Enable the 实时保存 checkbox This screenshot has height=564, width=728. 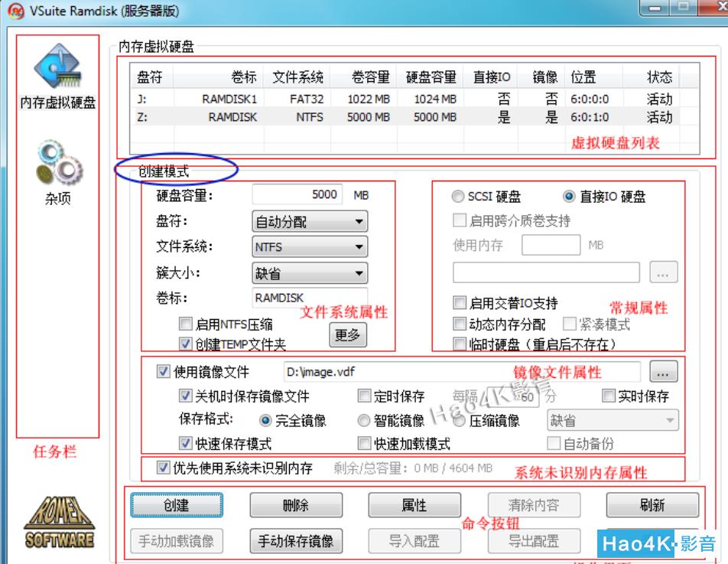608,396
